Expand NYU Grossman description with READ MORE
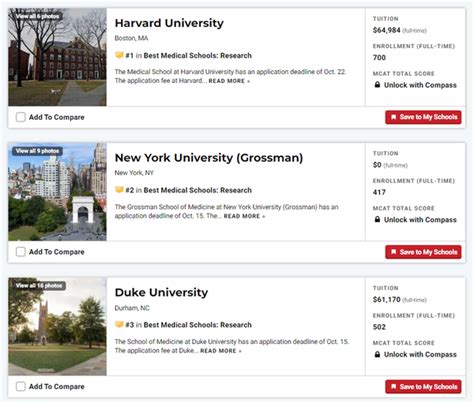This screenshot has height=403, width=474. (244, 216)
